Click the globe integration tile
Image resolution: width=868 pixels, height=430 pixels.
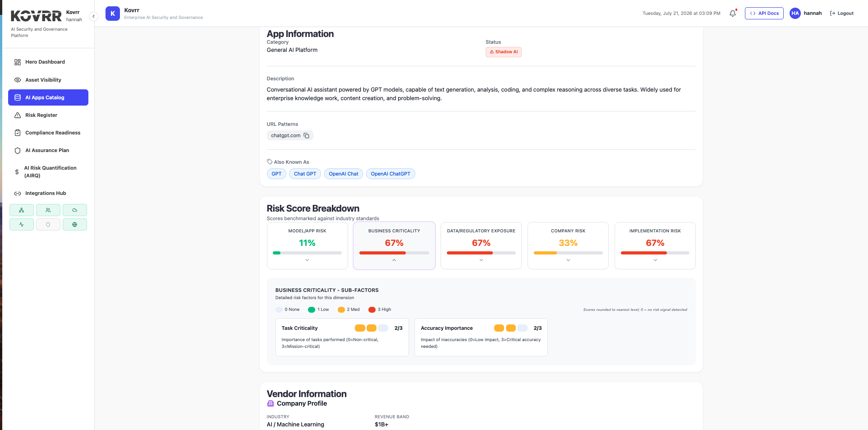(75, 225)
